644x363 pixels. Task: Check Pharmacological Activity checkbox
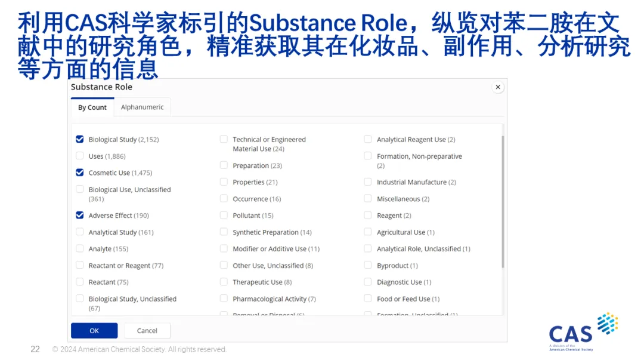[x=224, y=299]
